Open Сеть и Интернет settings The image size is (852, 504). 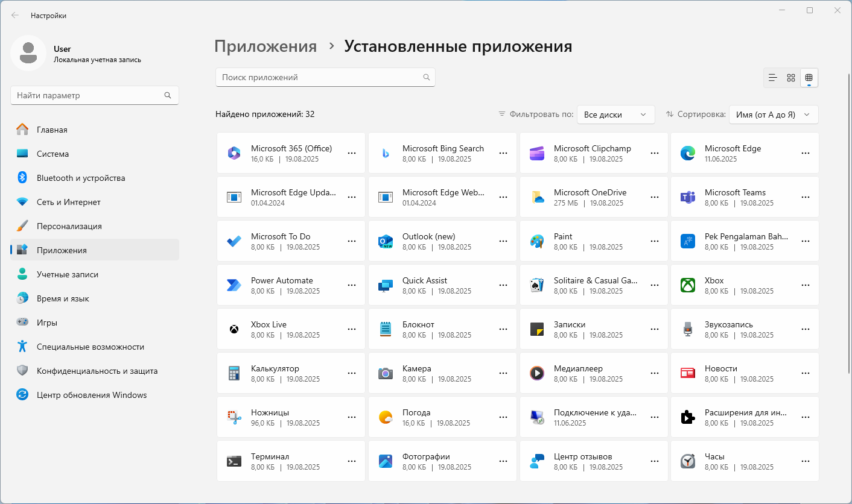(x=95, y=202)
